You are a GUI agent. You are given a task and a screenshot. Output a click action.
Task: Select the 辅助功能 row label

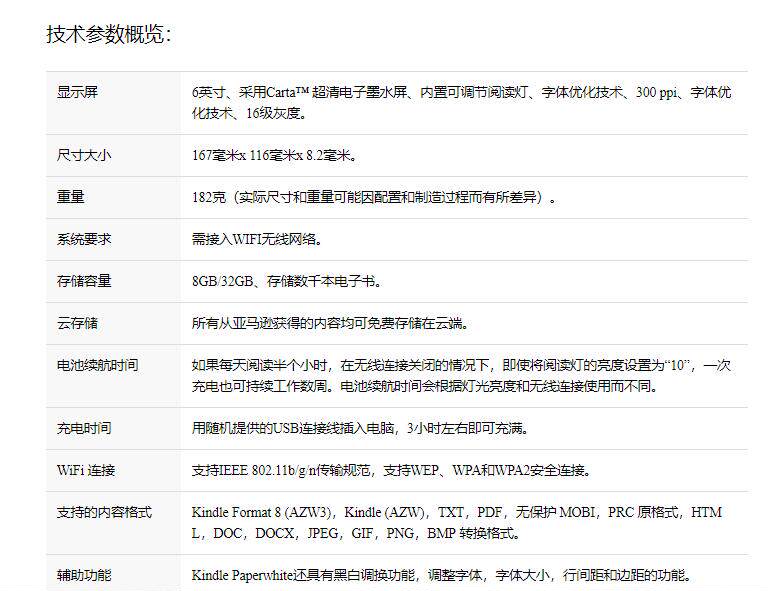tap(84, 575)
